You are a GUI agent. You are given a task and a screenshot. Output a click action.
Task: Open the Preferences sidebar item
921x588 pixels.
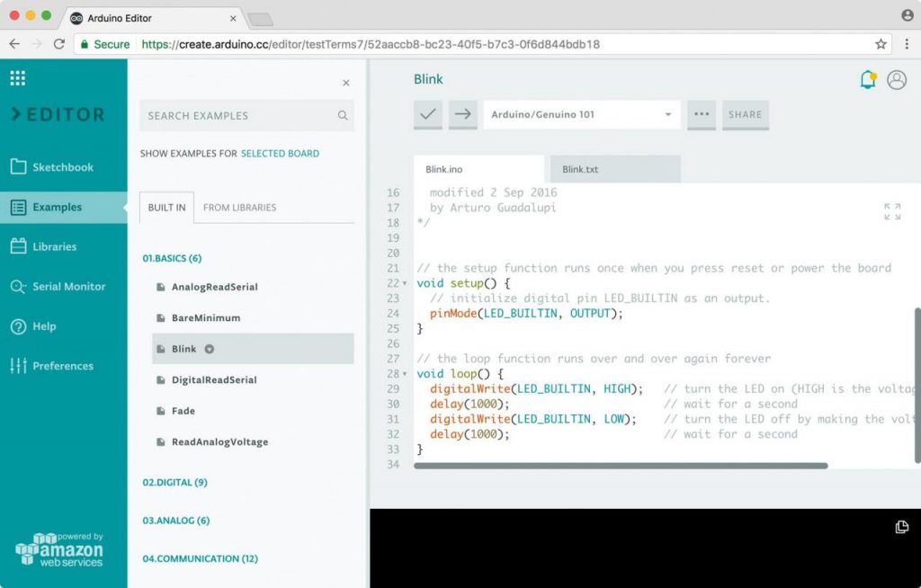(63, 366)
